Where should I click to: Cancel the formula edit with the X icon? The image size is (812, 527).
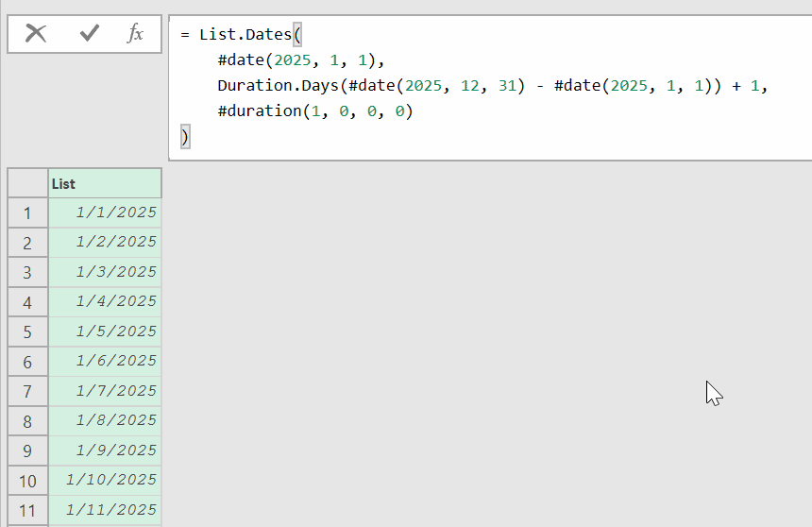pyautogui.click(x=36, y=33)
